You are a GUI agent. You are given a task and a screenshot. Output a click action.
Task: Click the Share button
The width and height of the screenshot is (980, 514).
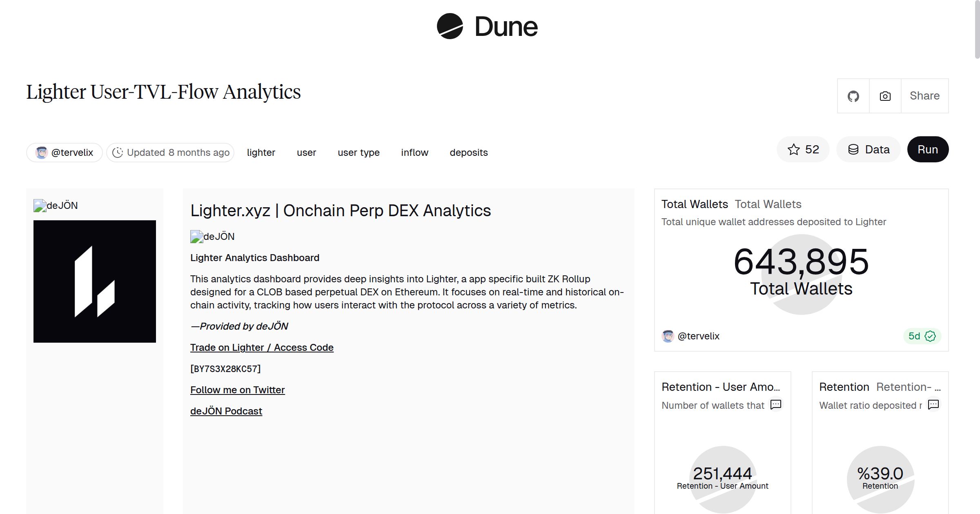(x=924, y=96)
